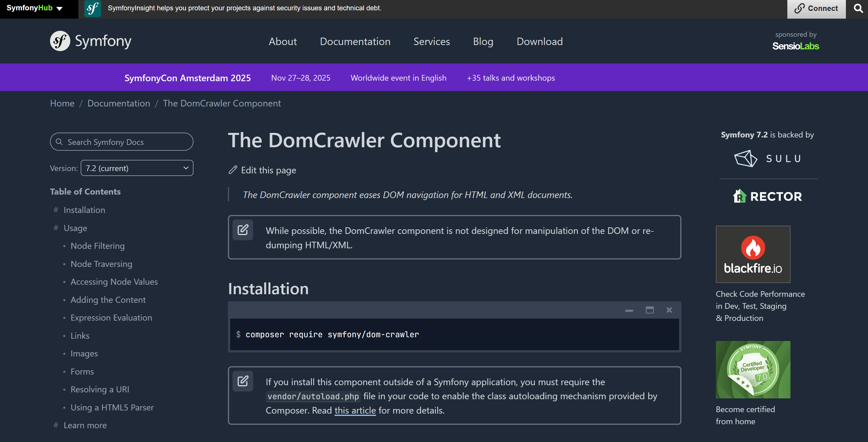This screenshot has width=868, height=442.
Task: Click the minimize icon on terminal block
Action: [629, 310]
